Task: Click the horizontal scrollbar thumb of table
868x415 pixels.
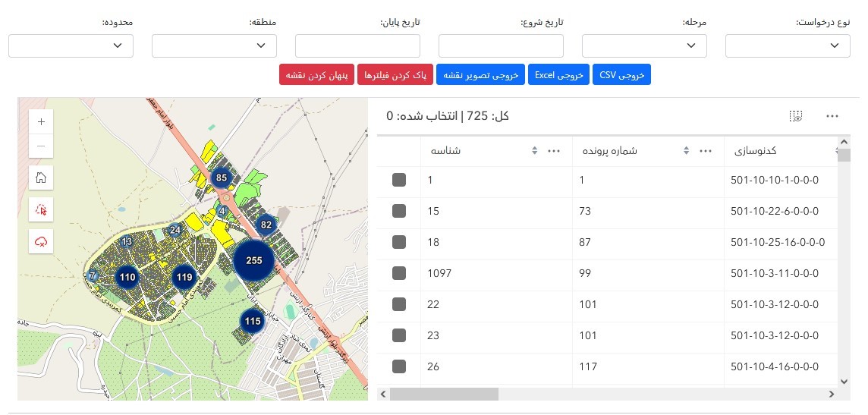Action: 444,394
